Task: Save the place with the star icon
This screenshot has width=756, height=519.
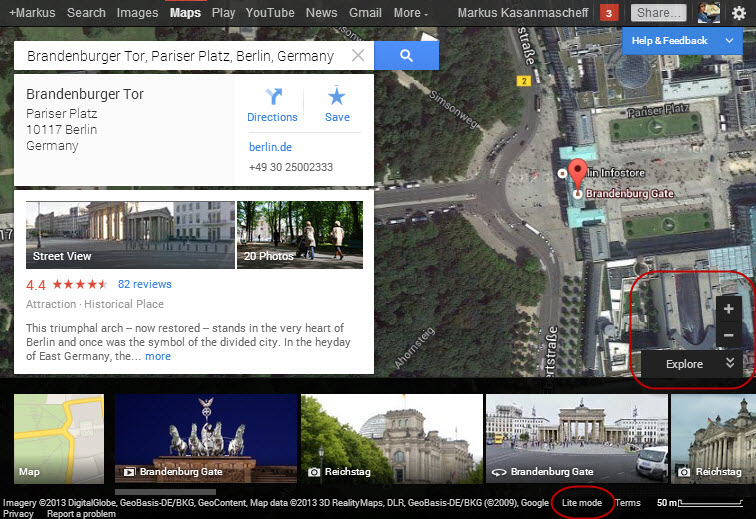Action: [337, 105]
